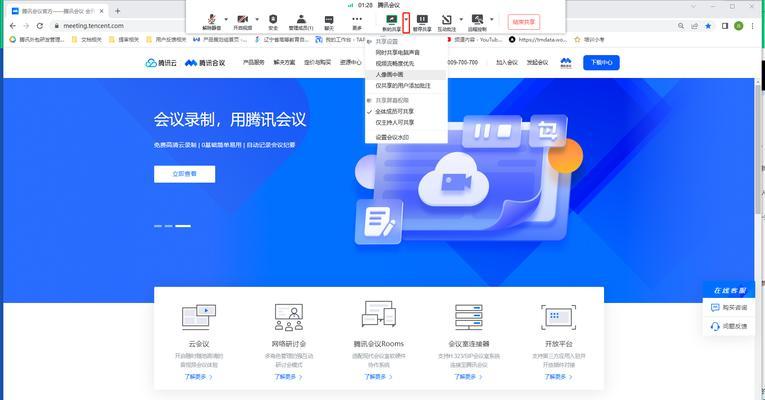Screen dimensions: 765x400
Task: Open the Pricing & Purchase (定价与购买) nav menu
Action: point(317,62)
